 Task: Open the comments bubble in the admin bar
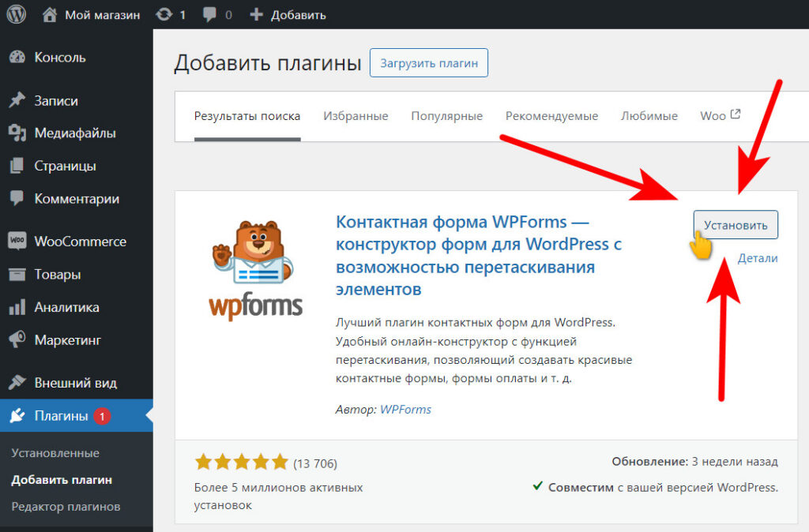215,13
